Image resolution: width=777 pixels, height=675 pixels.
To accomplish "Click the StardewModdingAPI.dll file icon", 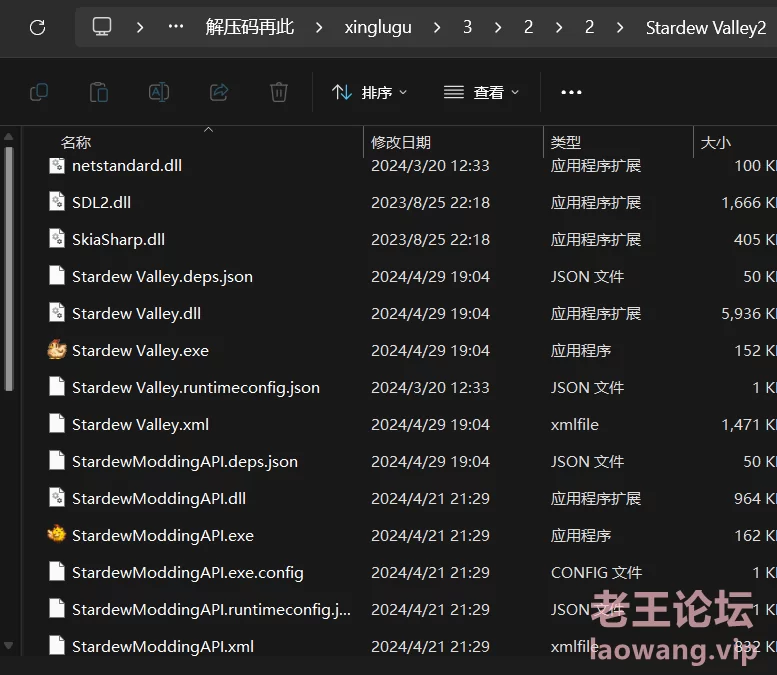I will coord(57,498).
